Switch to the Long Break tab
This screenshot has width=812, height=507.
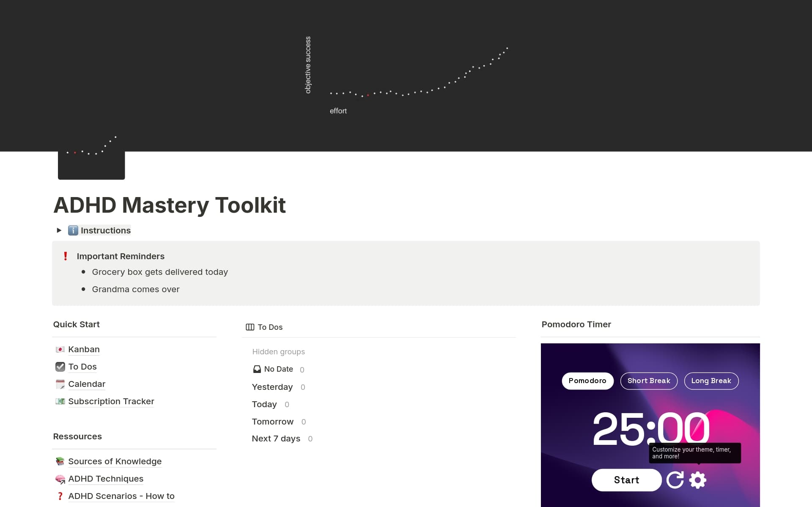click(711, 381)
